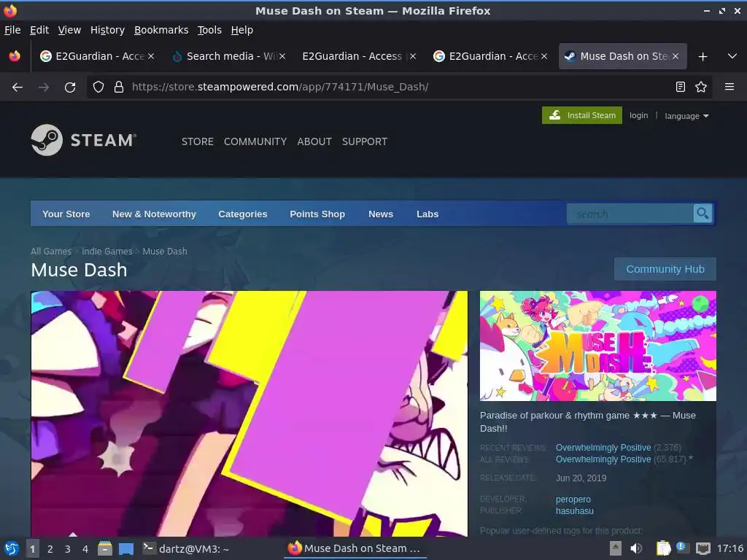The height and width of the screenshot is (560, 747).
Task: Switch to the middle E2Guardian - Access tab
Action: pos(352,56)
